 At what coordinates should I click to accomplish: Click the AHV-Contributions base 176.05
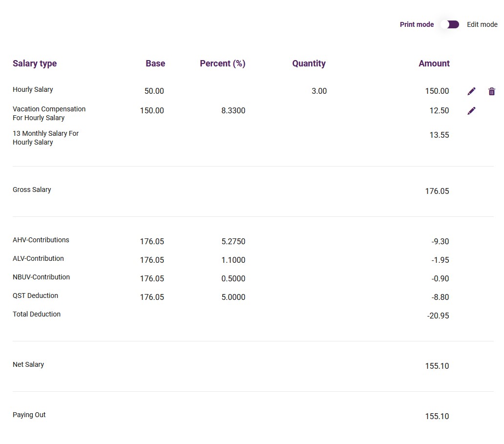click(152, 241)
